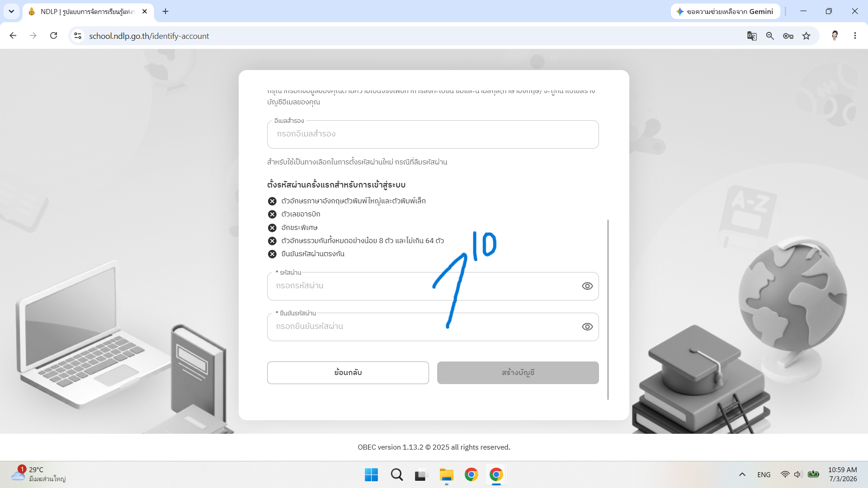Screen dimensions: 868x488
Task: Open Windows taskbar search
Action: click(397, 474)
